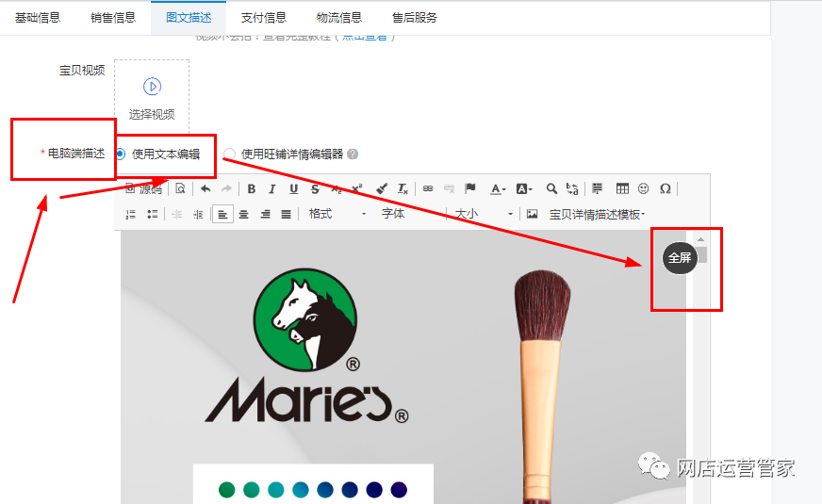Switch to 基础信息 tab
Viewport: 822px width, 504px height.
click(38, 18)
